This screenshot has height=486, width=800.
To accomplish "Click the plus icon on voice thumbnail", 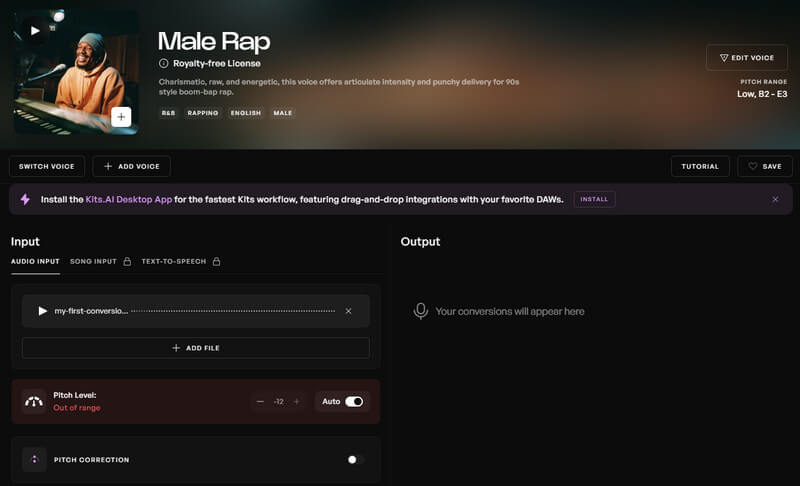I will click(121, 117).
